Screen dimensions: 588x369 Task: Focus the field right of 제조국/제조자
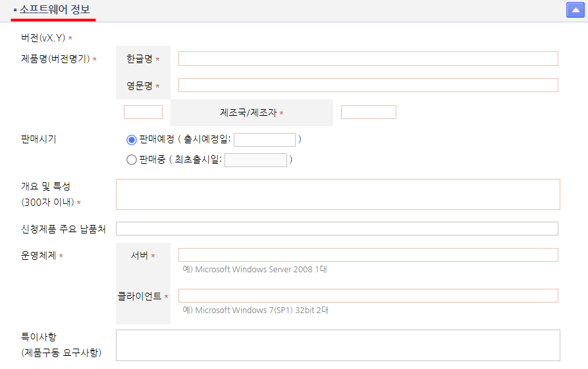(x=368, y=112)
